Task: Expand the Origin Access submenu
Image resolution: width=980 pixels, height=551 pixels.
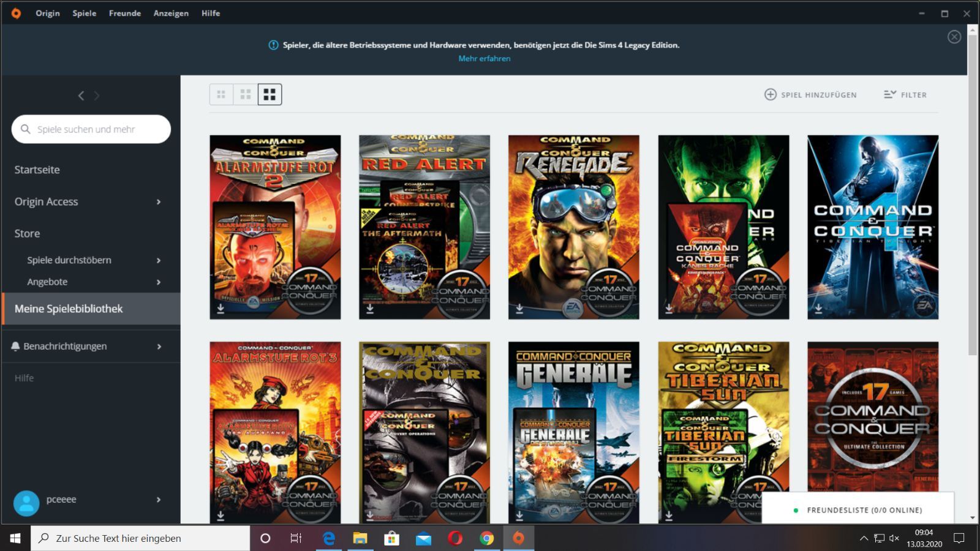Action: (x=159, y=201)
